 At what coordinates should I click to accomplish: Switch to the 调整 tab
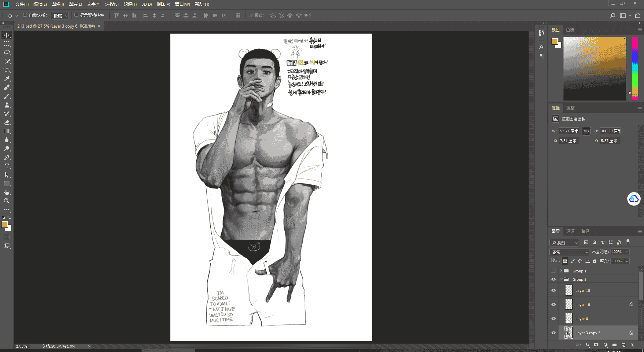point(570,108)
